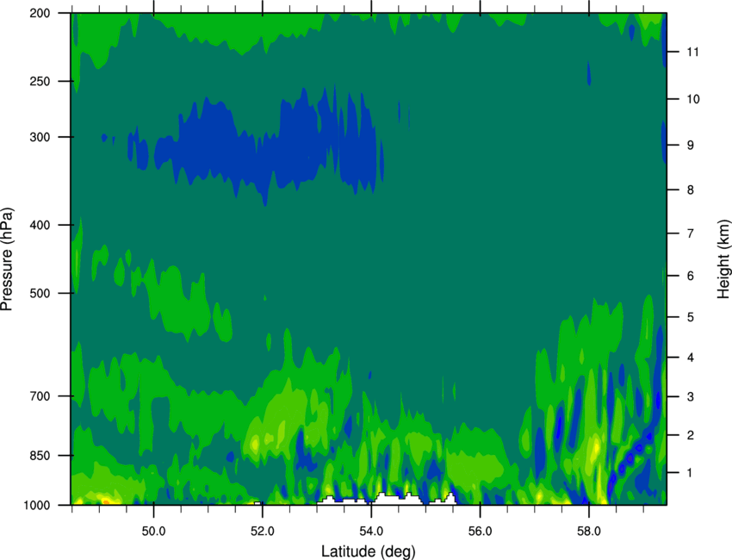
Task: Select the 850 pressure tick label
Action: tap(37, 455)
